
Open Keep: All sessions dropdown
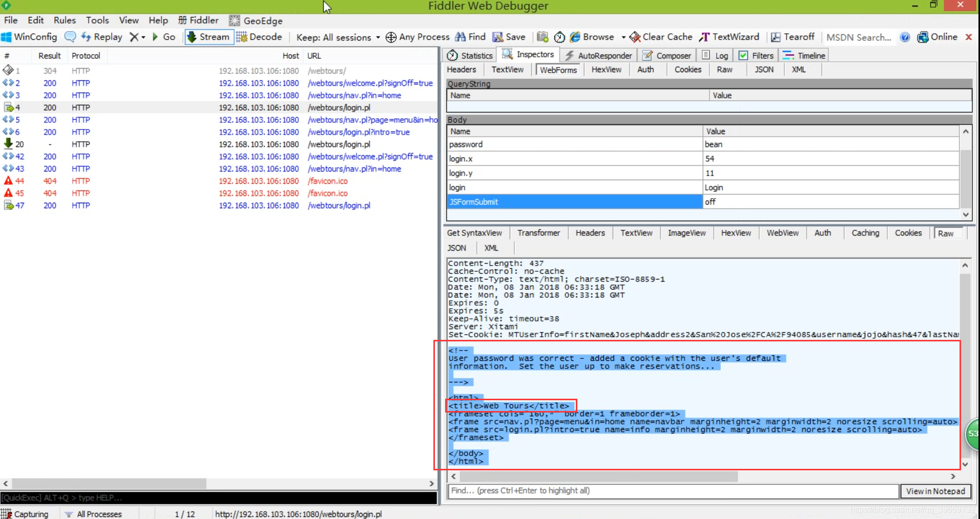point(338,37)
